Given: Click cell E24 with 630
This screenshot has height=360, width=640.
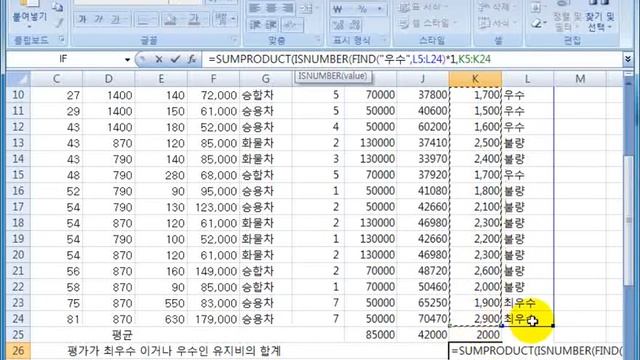Looking at the screenshot, I should [161, 319].
